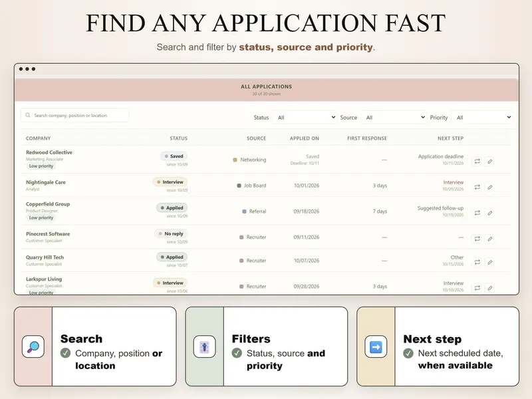Select the Quarry Hill Tech company name
This screenshot has width=532, height=399.
(45, 257)
